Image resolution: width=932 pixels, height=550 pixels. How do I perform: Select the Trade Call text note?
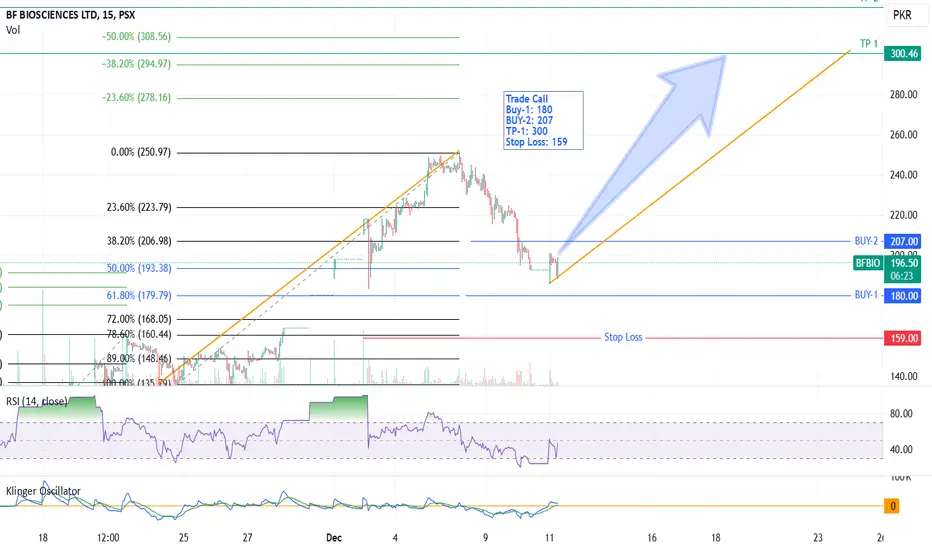543,120
